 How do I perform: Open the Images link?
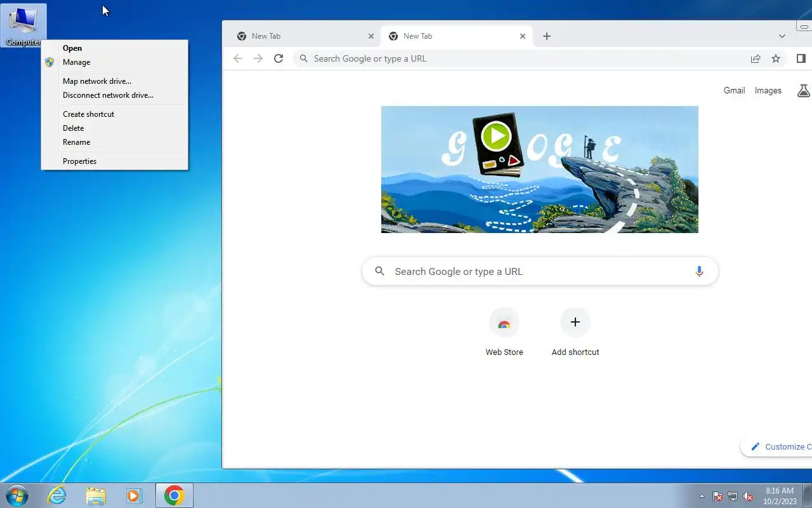(768, 90)
